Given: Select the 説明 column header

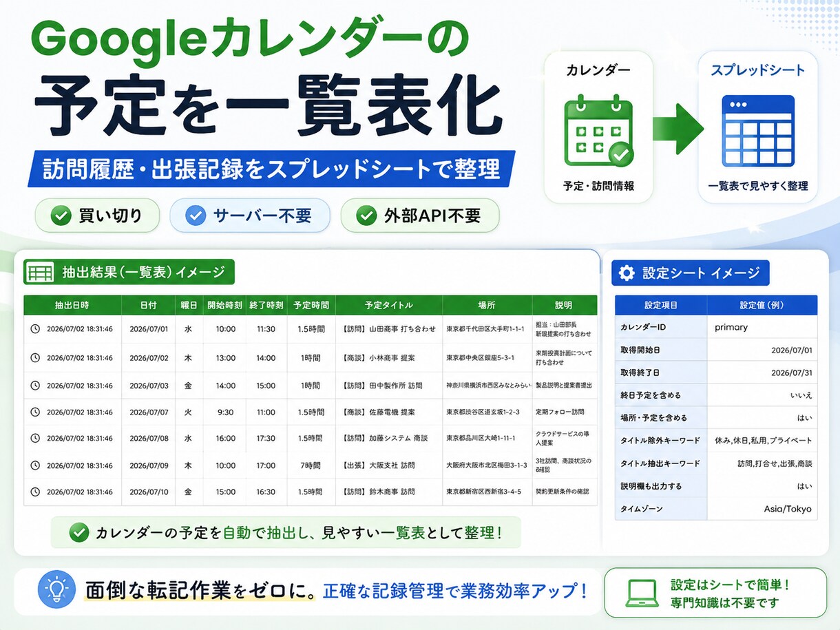Looking at the screenshot, I should tap(564, 305).
